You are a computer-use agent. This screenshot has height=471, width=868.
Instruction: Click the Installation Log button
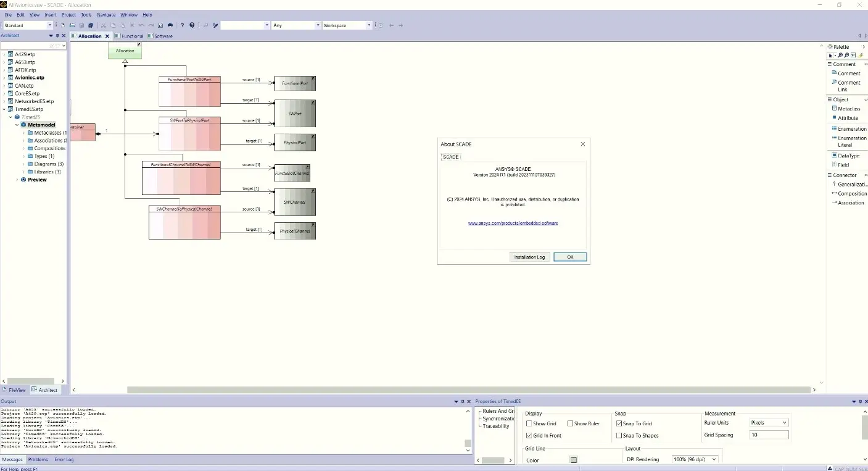click(x=529, y=257)
